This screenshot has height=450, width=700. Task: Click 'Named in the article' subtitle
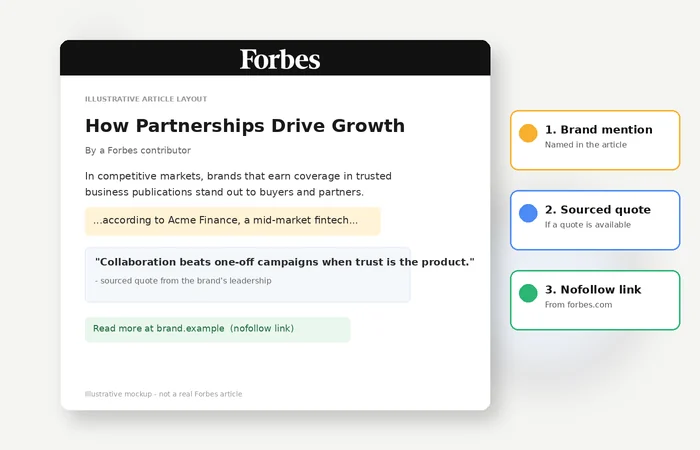586,145
